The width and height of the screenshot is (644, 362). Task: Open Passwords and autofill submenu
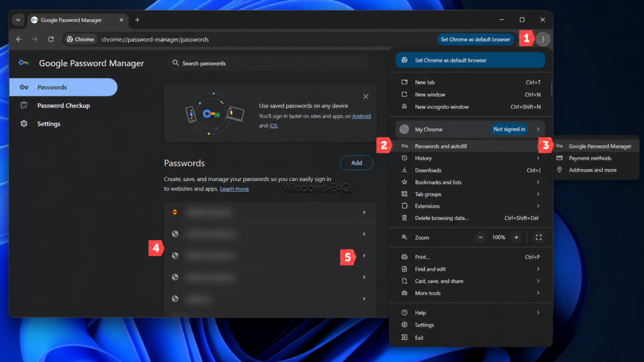(x=470, y=146)
